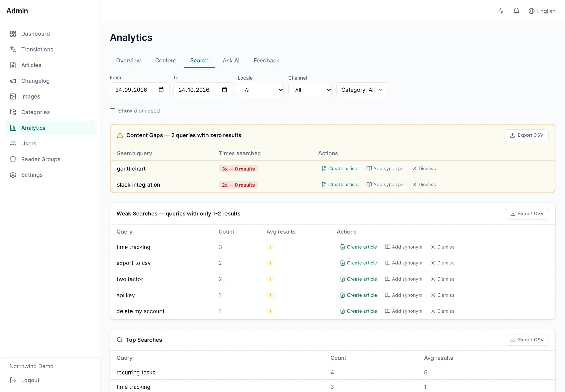Click the Logout arrow icon
Screen dimensions: 565x392
coord(13,380)
